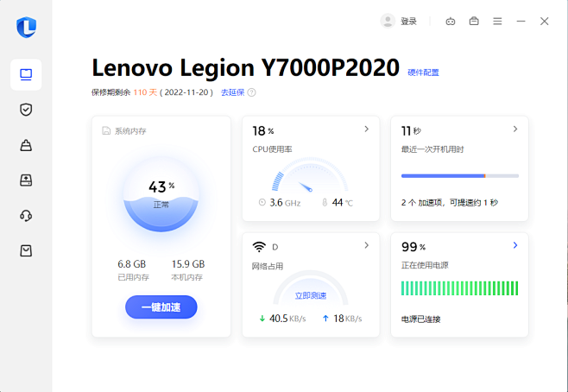
Task: Click the warranty help question mark icon
Action: [251, 92]
